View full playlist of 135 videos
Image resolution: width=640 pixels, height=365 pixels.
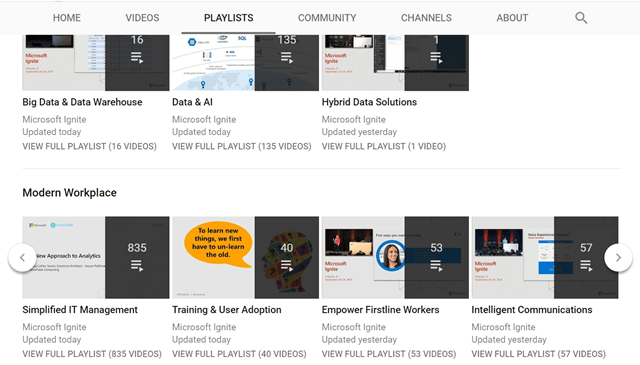(x=242, y=146)
